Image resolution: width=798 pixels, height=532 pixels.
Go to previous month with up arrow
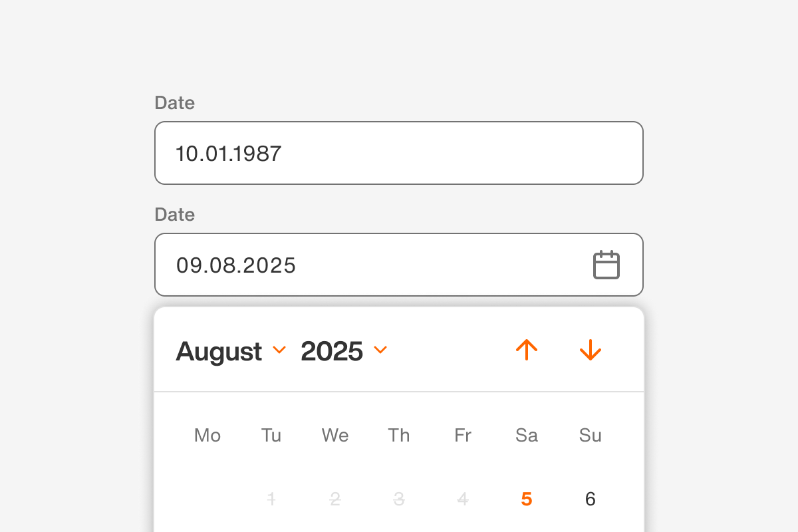(526, 350)
